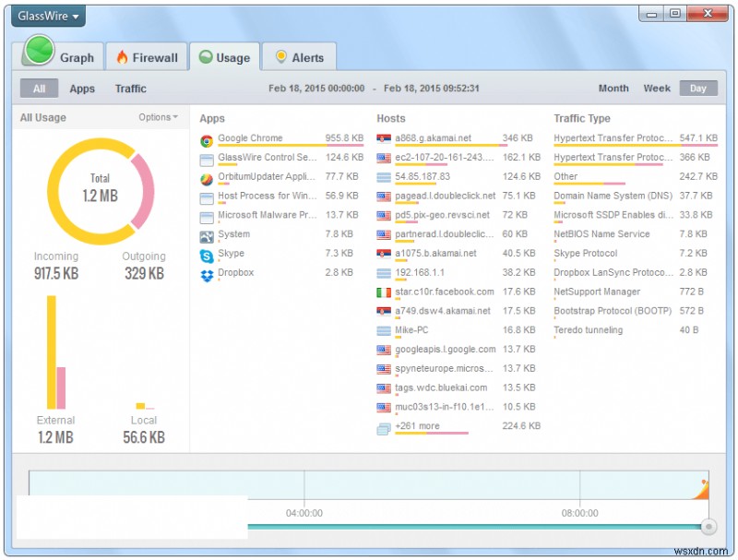Click the round timeline slider handle
The width and height of the screenshot is (738, 560).
tap(708, 527)
